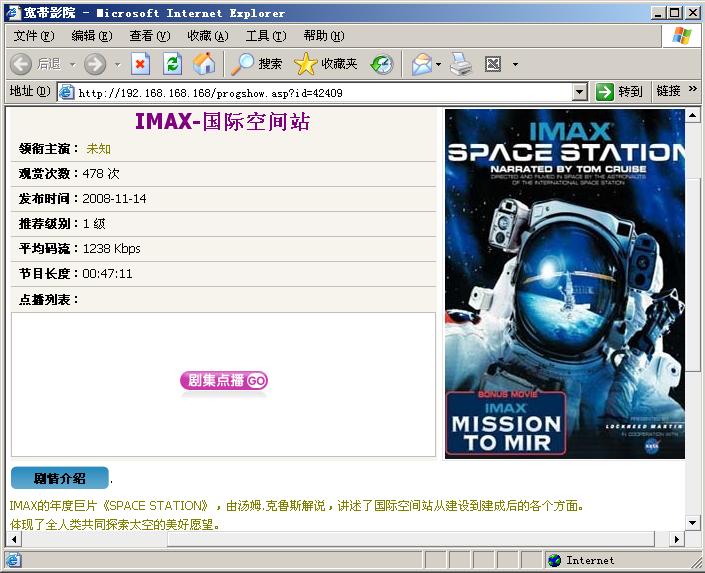The image size is (705, 573).
Task: Click the vertical scrollbar up arrow
Action: (x=692, y=115)
